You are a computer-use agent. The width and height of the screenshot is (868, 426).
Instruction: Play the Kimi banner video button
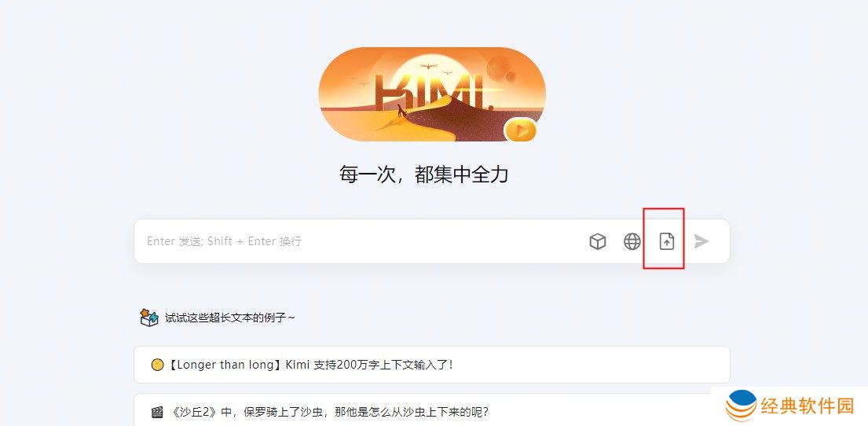click(x=521, y=130)
